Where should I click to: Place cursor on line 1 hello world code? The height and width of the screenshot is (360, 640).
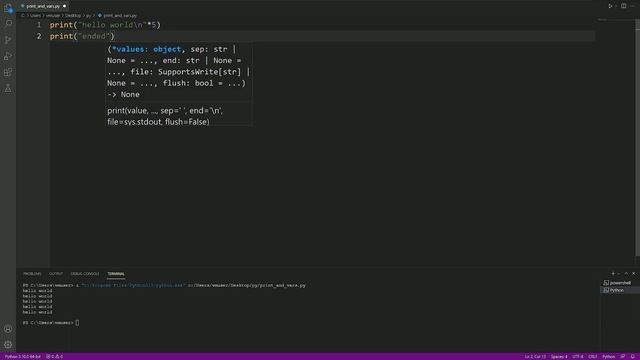105,25
